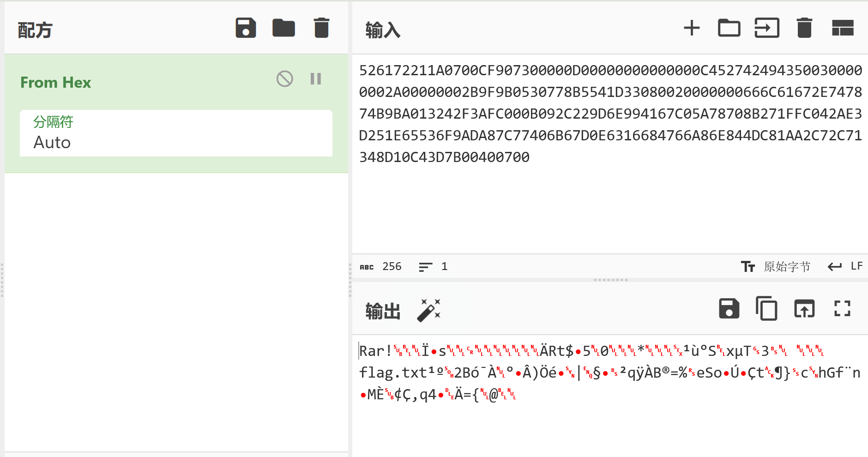Maximise the output pane
This screenshot has height=457, width=868.
[842, 309]
